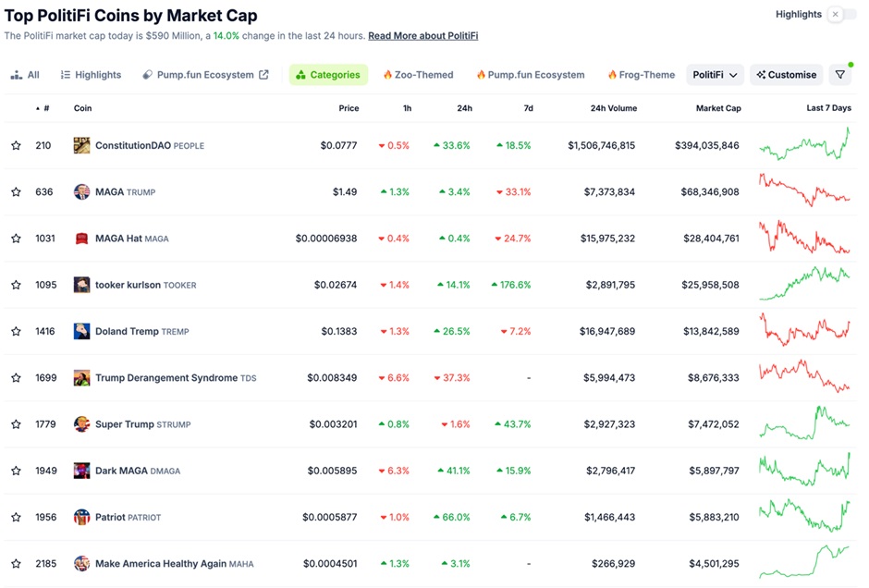This screenshot has width=869, height=588.
Task: Sort the table by rank number column
Action: coord(43,108)
